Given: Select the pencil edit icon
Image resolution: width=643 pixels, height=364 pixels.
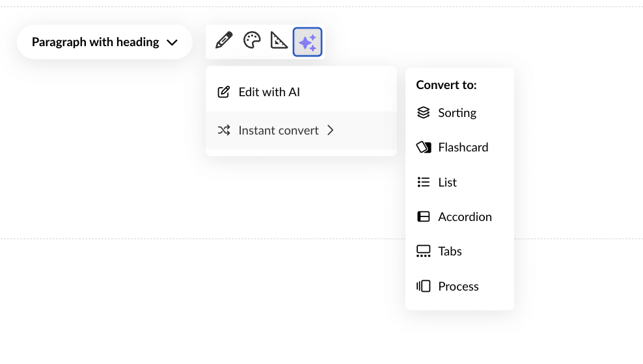Looking at the screenshot, I should click(224, 41).
